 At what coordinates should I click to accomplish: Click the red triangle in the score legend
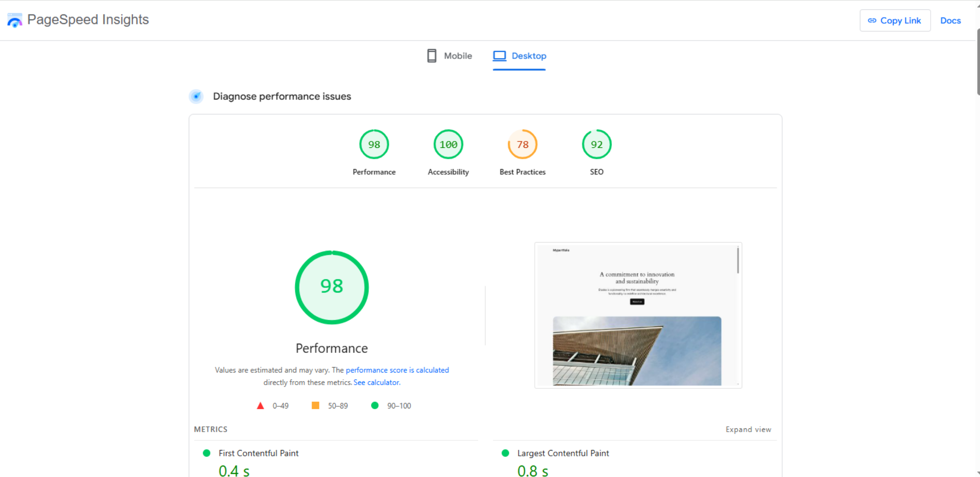(260, 405)
